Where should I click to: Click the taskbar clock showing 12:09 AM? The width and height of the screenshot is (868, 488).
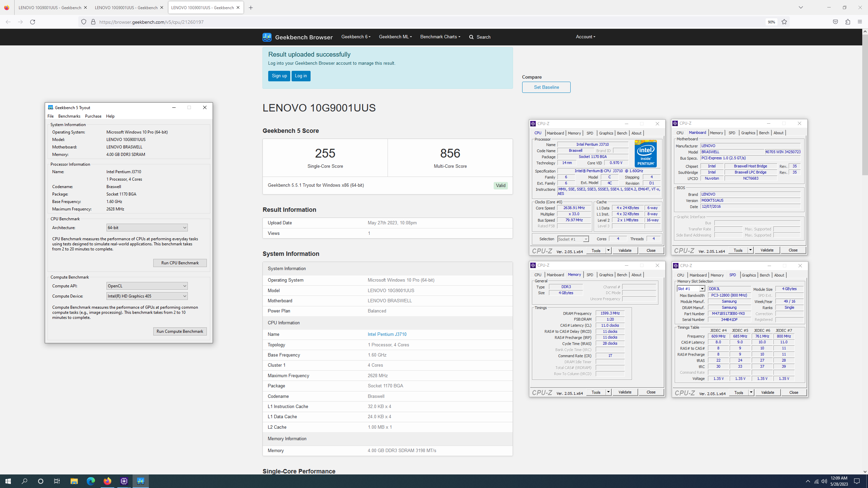click(839, 481)
